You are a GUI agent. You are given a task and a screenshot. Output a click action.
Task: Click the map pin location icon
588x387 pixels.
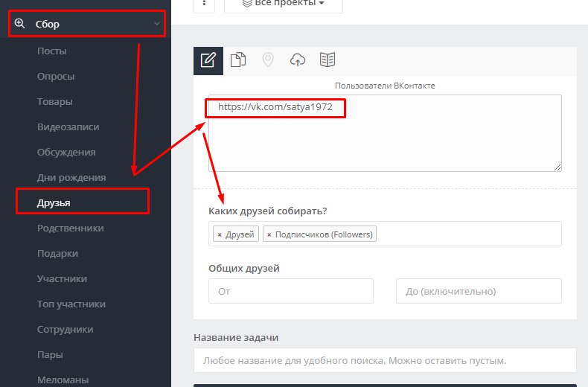[268, 60]
